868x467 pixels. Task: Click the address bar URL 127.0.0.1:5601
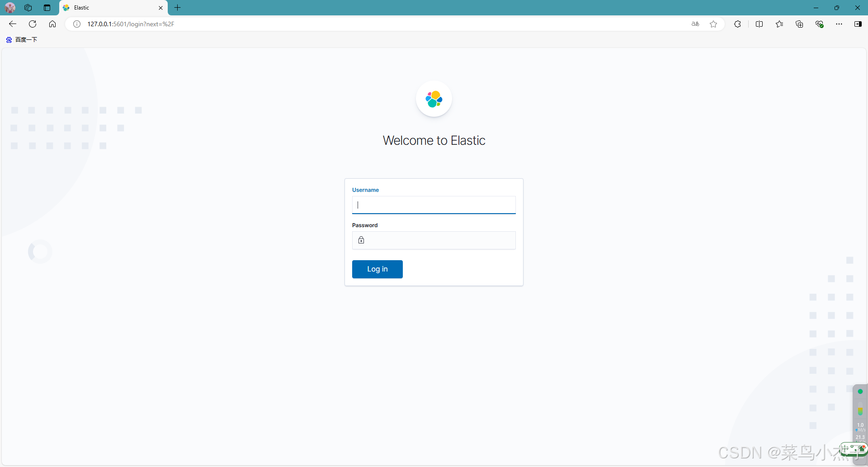point(131,24)
